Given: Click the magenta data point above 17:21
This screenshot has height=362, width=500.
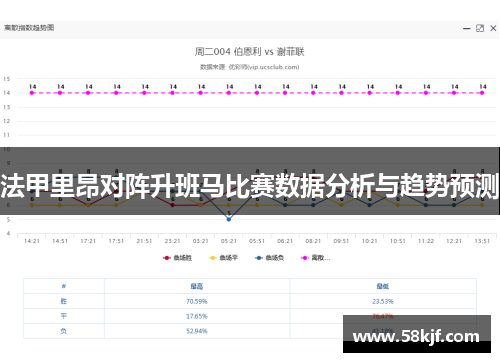Looking at the screenshot, I should click(88, 93).
